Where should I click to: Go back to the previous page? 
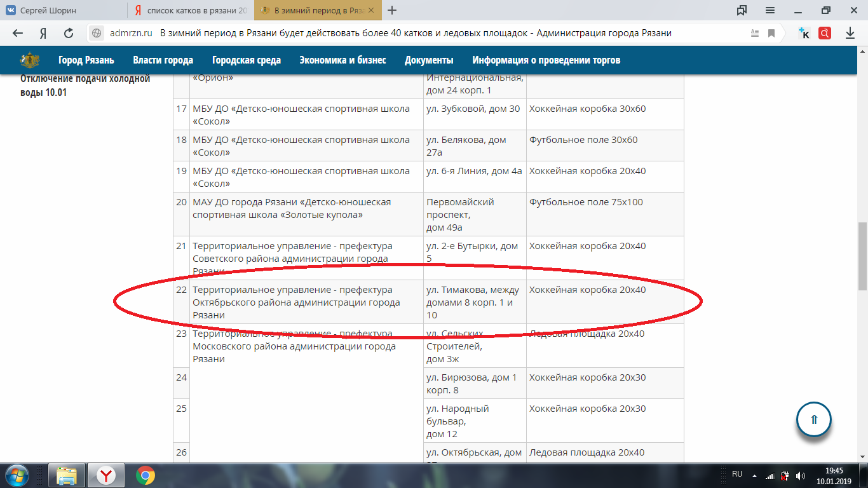[18, 33]
